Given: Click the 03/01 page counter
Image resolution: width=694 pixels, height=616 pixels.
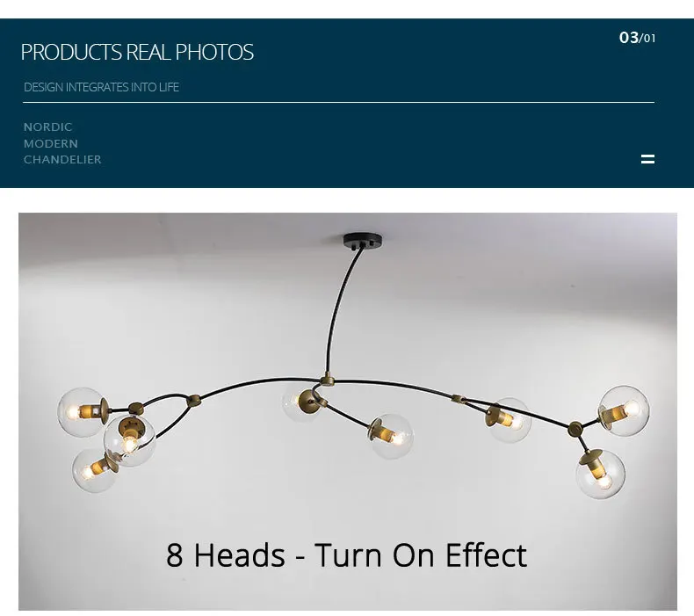Looking at the screenshot, I should pyautogui.click(x=637, y=38).
